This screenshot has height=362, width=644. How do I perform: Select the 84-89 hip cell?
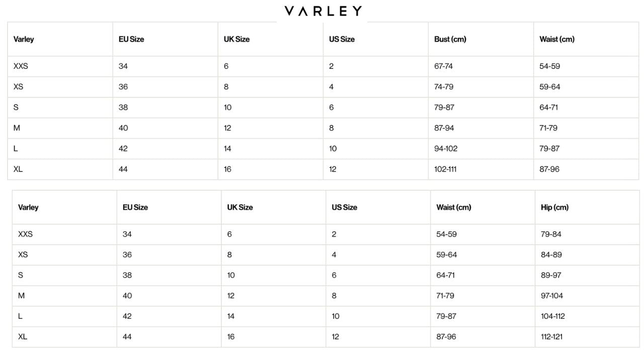[x=551, y=254]
